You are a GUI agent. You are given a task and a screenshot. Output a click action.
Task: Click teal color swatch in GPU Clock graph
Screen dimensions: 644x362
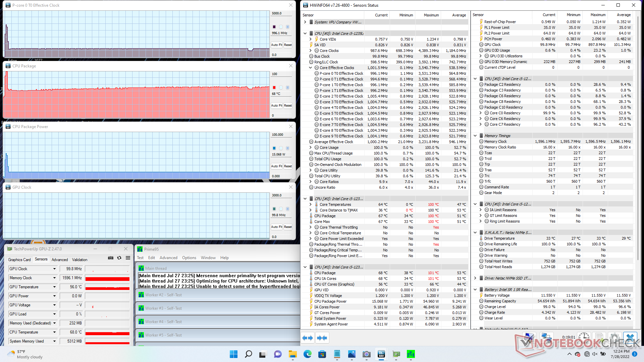tap(274, 209)
